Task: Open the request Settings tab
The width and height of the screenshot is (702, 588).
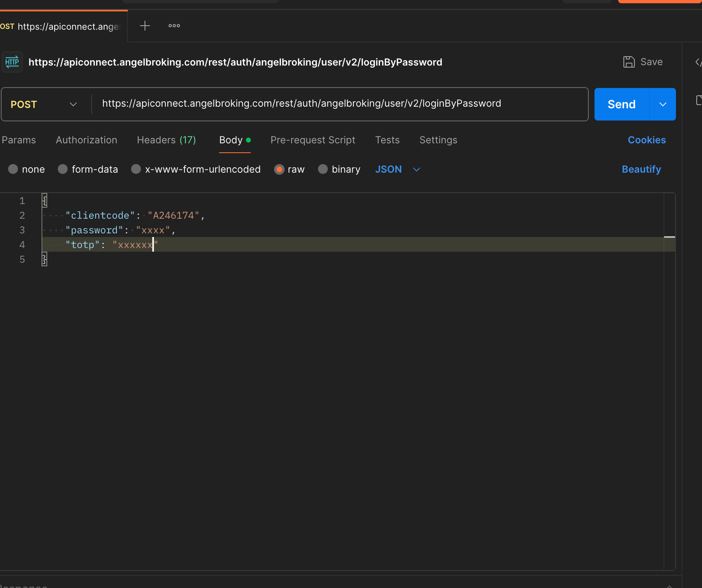Action: [438, 140]
